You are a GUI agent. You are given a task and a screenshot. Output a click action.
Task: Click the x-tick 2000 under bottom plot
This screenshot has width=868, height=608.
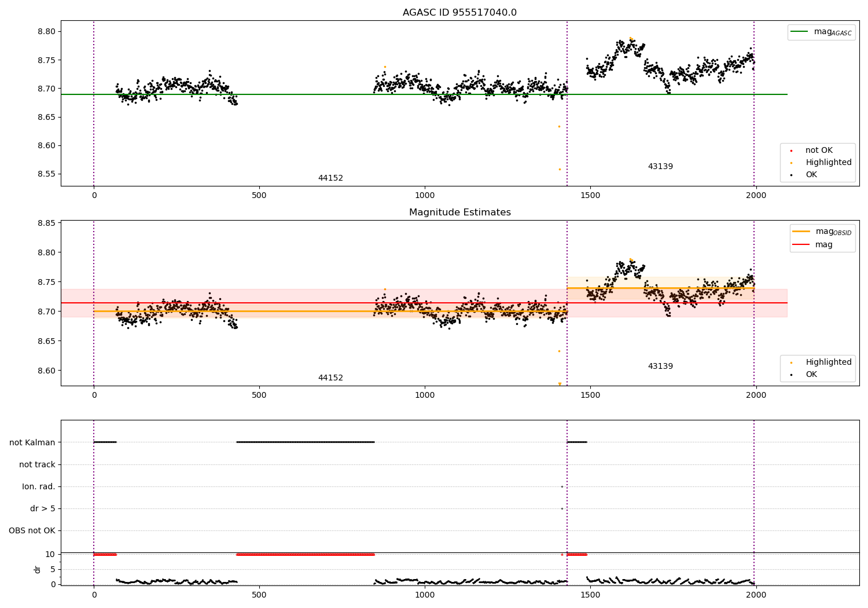tap(756, 595)
